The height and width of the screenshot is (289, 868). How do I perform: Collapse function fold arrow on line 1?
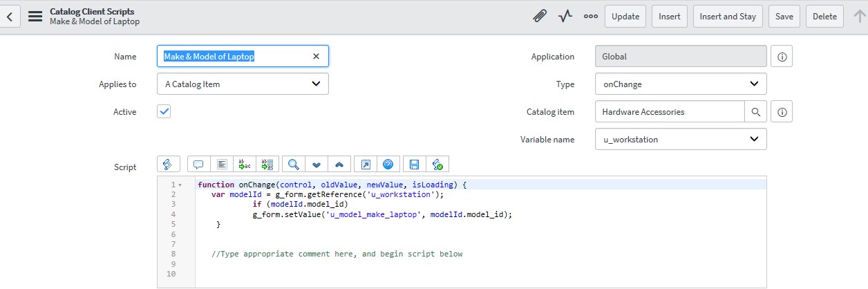click(x=180, y=185)
